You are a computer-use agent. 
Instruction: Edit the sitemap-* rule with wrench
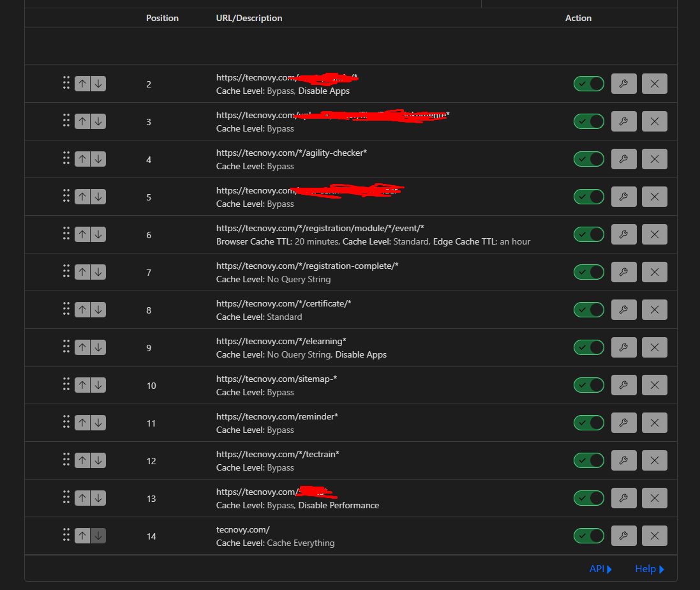tap(623, 385)
